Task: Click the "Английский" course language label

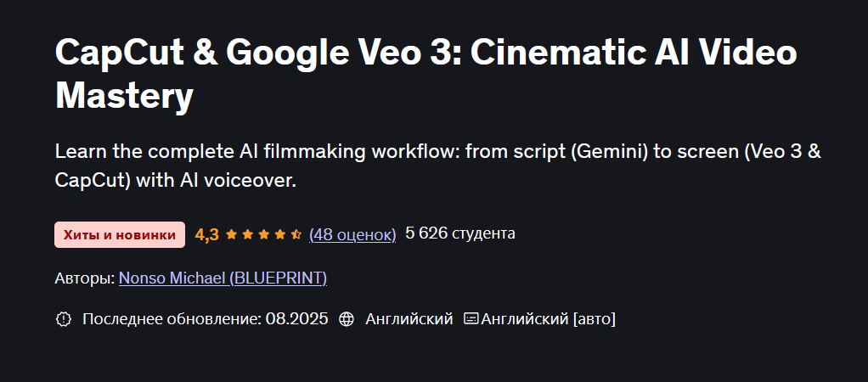Action: (x=409, y=319)
